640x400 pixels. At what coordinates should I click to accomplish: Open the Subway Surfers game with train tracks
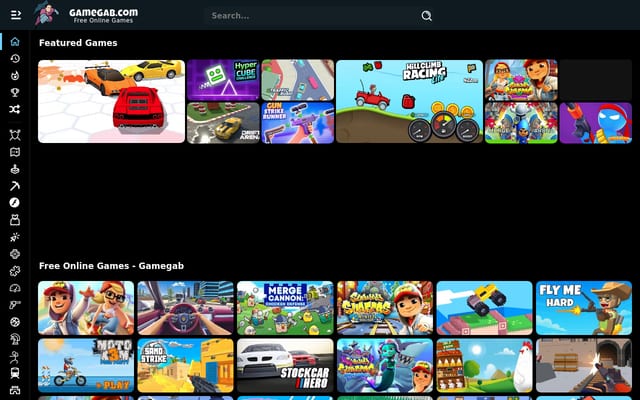pyautogui.click(x=385, y=308)
